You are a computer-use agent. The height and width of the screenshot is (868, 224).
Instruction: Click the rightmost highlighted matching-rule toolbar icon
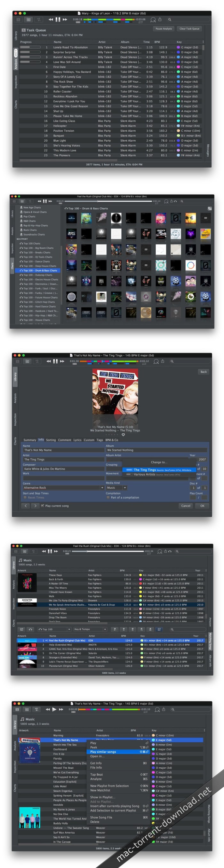click(x=159, y=629)
